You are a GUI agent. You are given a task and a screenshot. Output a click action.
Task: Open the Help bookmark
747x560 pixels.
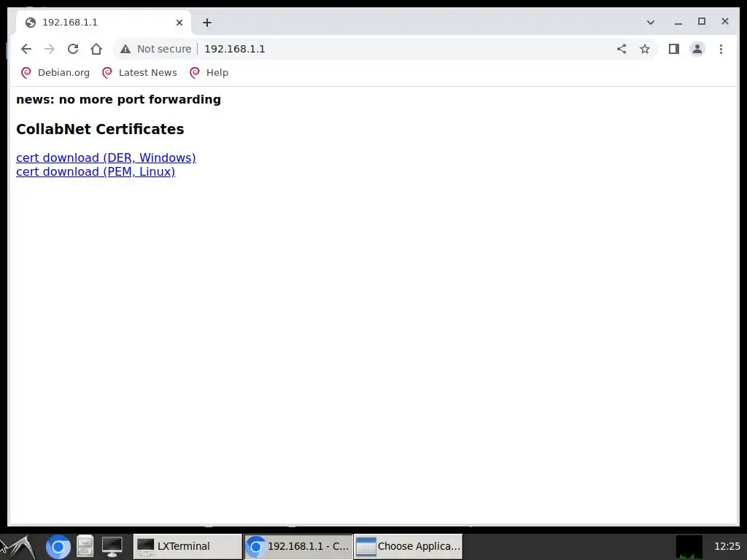click(209, 73)
